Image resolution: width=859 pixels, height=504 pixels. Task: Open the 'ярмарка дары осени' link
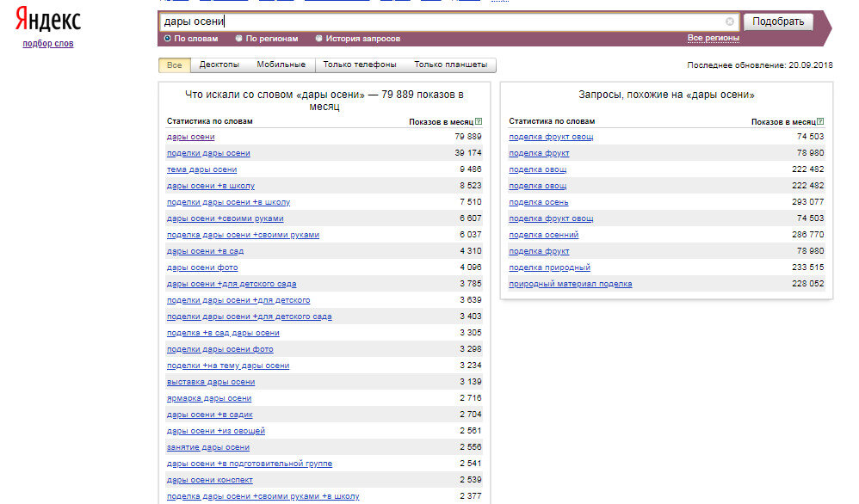(x=209, y=398)
